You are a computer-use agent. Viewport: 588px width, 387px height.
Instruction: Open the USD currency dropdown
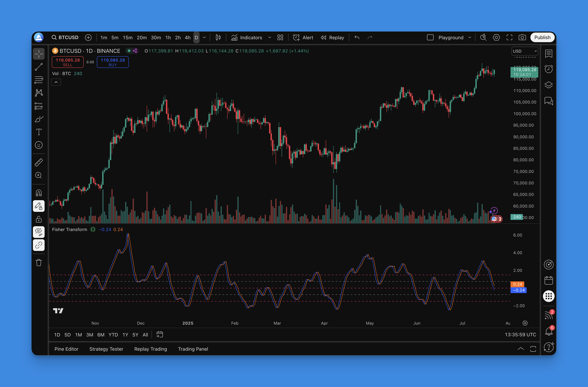(x=525, y=51)
